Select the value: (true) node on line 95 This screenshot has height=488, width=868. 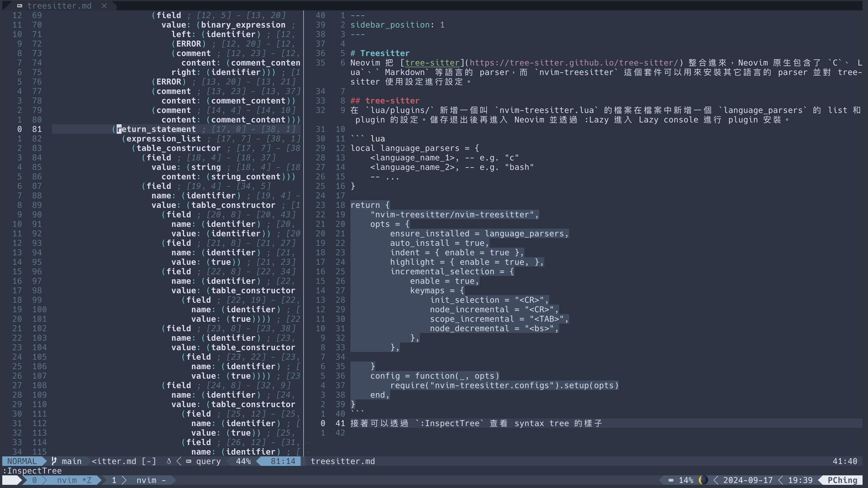click(206, 262)
